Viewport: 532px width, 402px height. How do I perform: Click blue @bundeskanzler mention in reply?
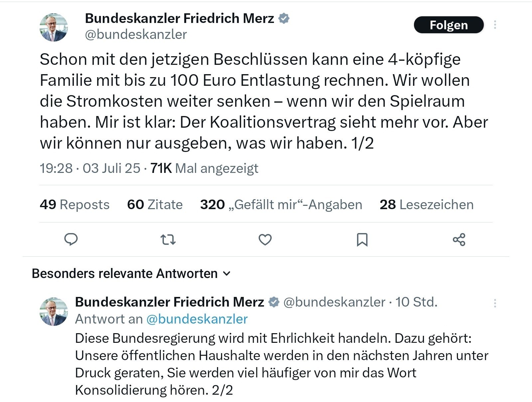tap(197, 319)
